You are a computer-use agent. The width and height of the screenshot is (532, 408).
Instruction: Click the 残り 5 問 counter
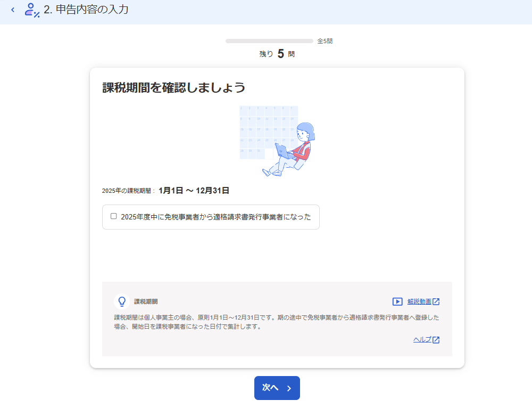277,54
